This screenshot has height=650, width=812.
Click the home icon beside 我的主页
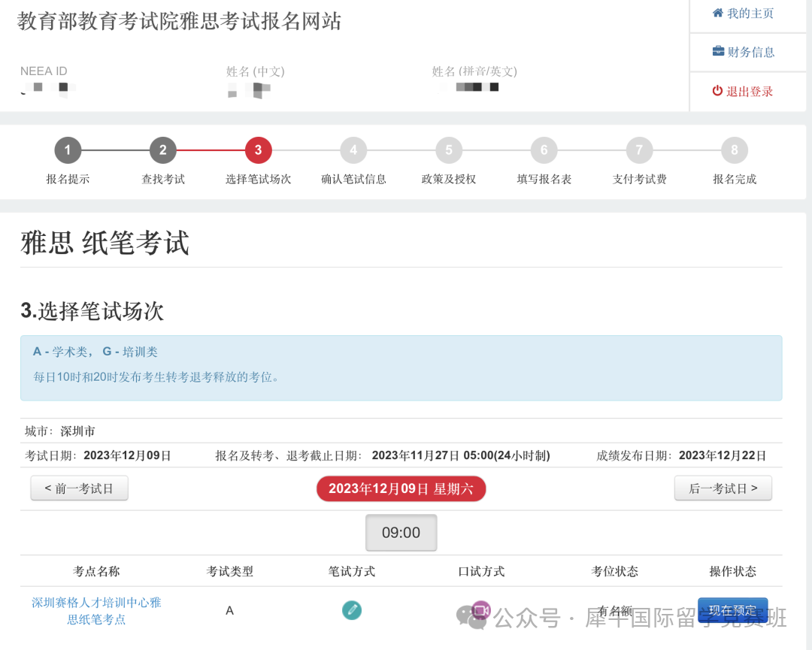718,13
